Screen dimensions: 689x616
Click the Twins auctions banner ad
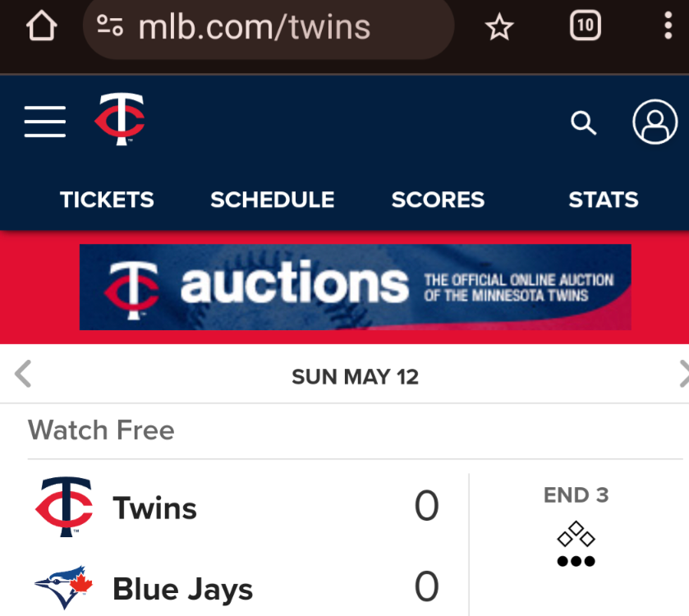[355, 287]
